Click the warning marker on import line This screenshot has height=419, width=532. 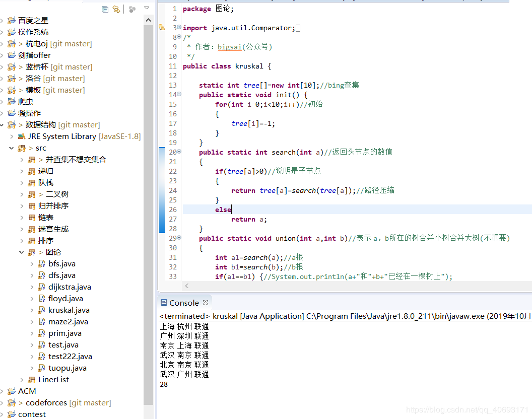pyautogui.click(x=162, y=28)
